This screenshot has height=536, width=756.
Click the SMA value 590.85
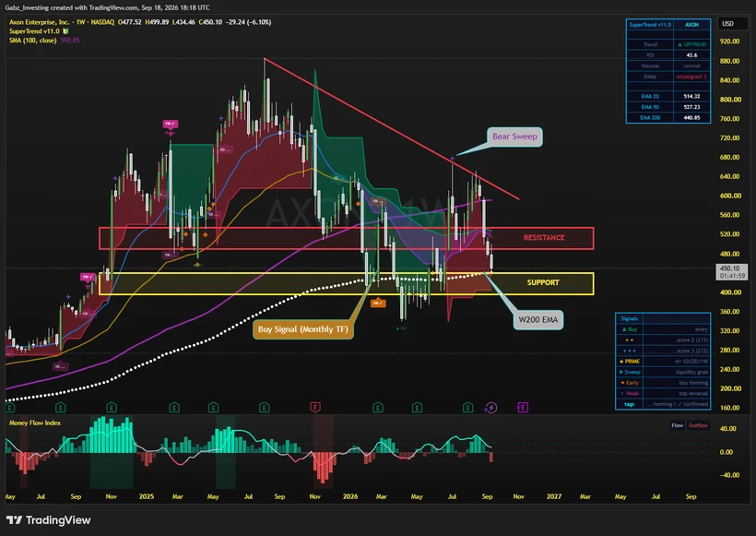(70, 41)
